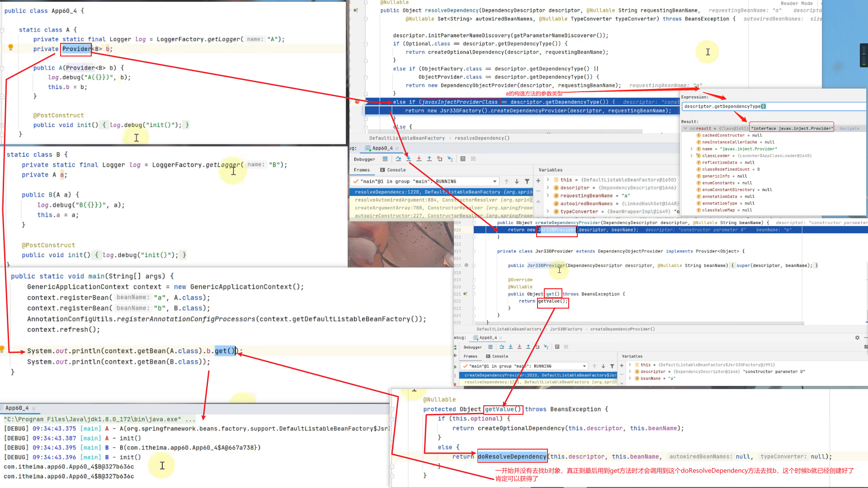
Task: Click Evaluate Expression calculator icon in lower debugger
Action: click(557, 347)
